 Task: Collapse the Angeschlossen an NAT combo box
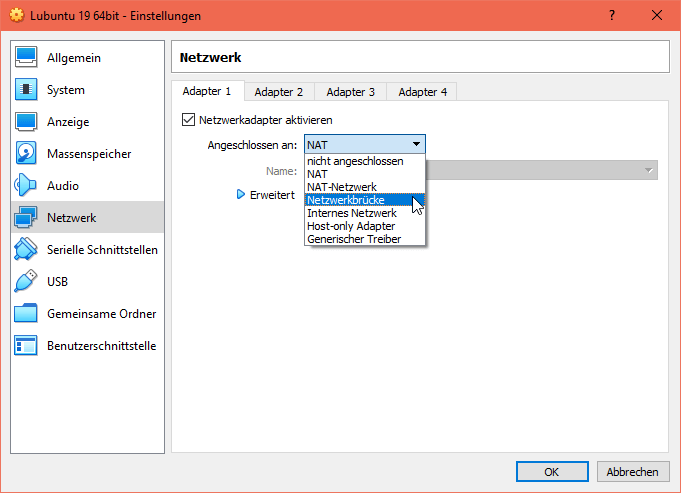pyautogui.click(x=365, y=144)
